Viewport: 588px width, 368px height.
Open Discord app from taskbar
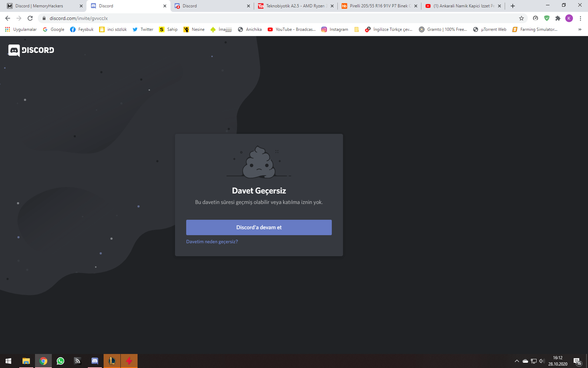94,361
